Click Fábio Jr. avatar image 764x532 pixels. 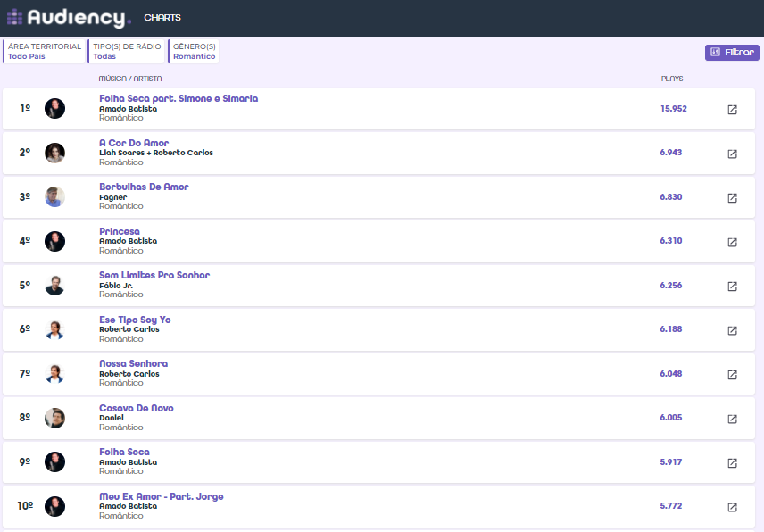tap(54, 285)
